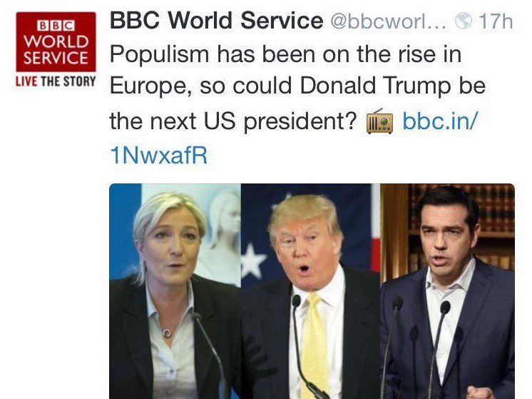Open the 17h timestamp

point(496,21)
